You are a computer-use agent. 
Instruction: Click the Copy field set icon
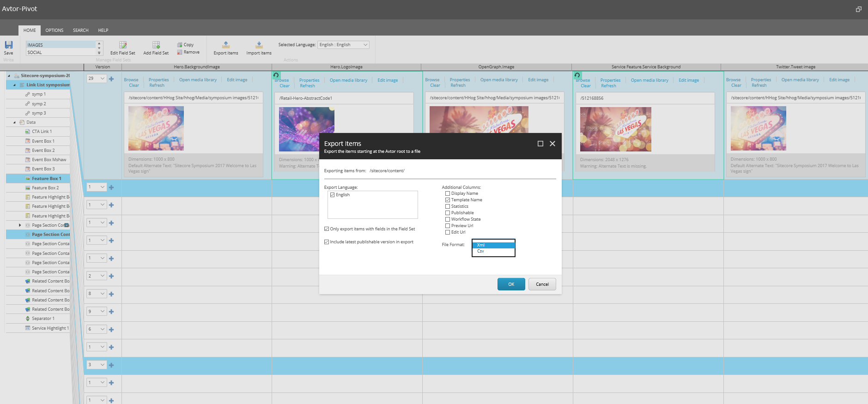pos(180,45)
